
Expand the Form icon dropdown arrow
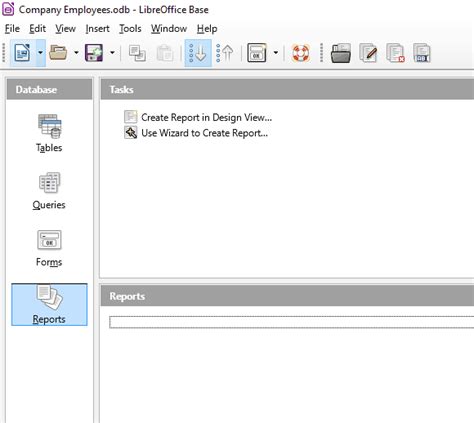[x=276, y=53]
